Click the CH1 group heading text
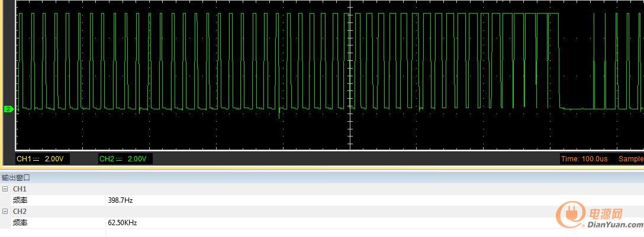This screenshot has height=237, width=644. (20, 189)
